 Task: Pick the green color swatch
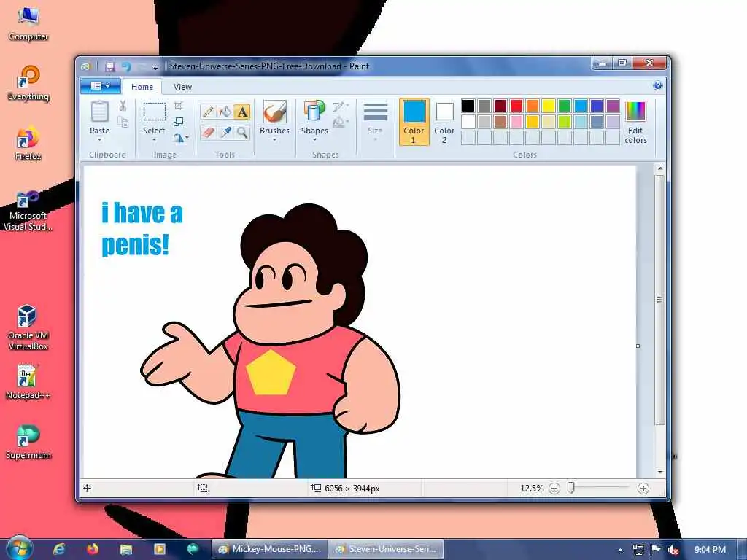565,105
